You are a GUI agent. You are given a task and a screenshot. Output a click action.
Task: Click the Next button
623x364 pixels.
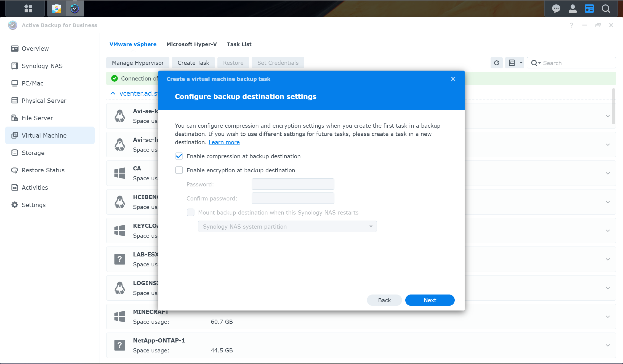coord(430,300)
